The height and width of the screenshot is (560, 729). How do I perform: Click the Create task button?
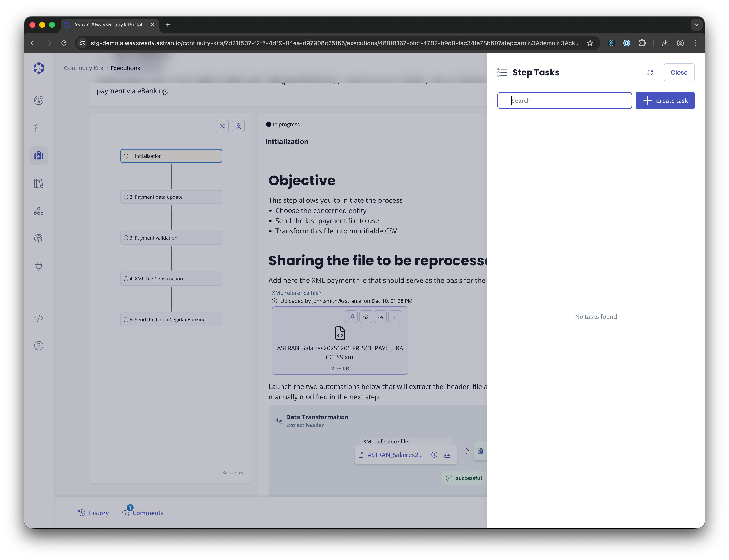(x=665, y=101)
